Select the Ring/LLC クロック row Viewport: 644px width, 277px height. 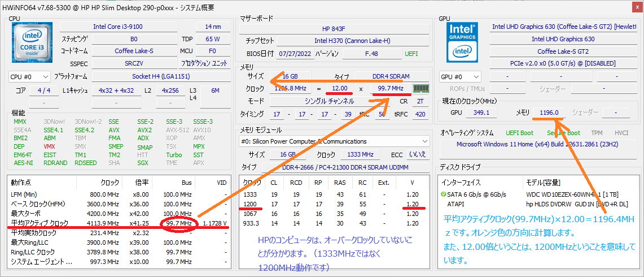[x=119, y=252]
